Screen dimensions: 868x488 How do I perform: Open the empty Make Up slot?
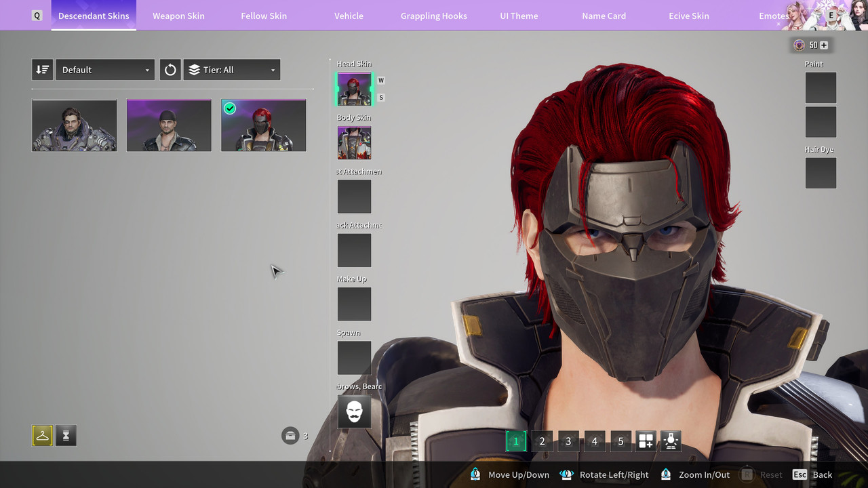pos(354,304)
